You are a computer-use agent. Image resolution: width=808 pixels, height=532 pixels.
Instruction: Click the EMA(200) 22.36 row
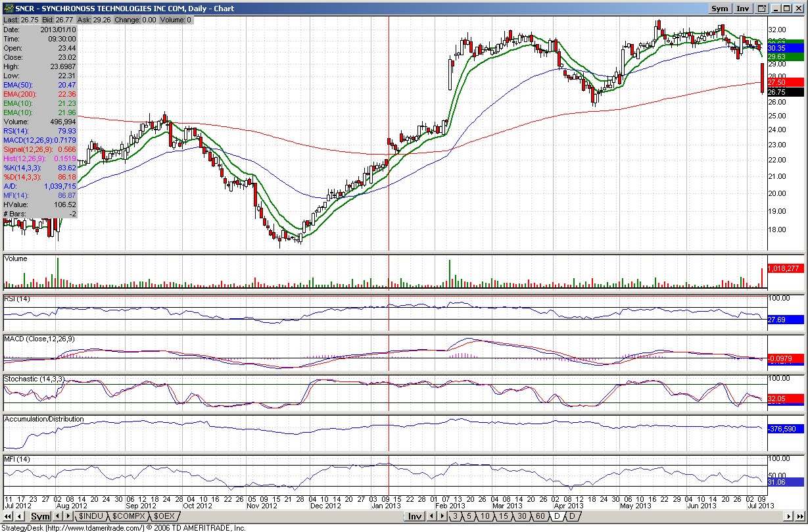tap(40, 94)
